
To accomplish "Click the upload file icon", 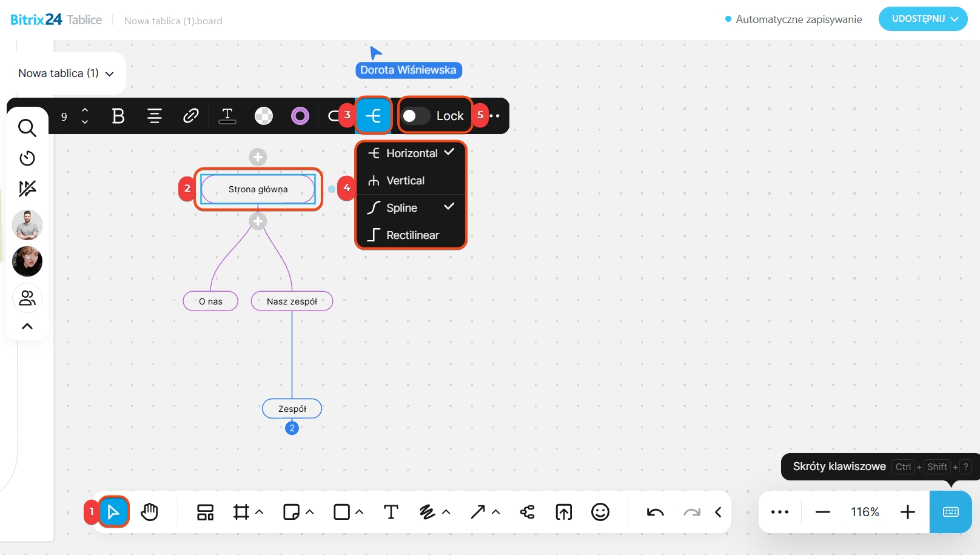I will click(x=563, y=512).
